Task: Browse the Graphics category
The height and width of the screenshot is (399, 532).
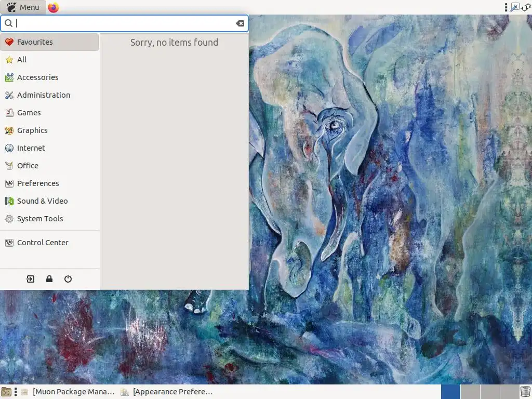Action: [x=49, y=130]
